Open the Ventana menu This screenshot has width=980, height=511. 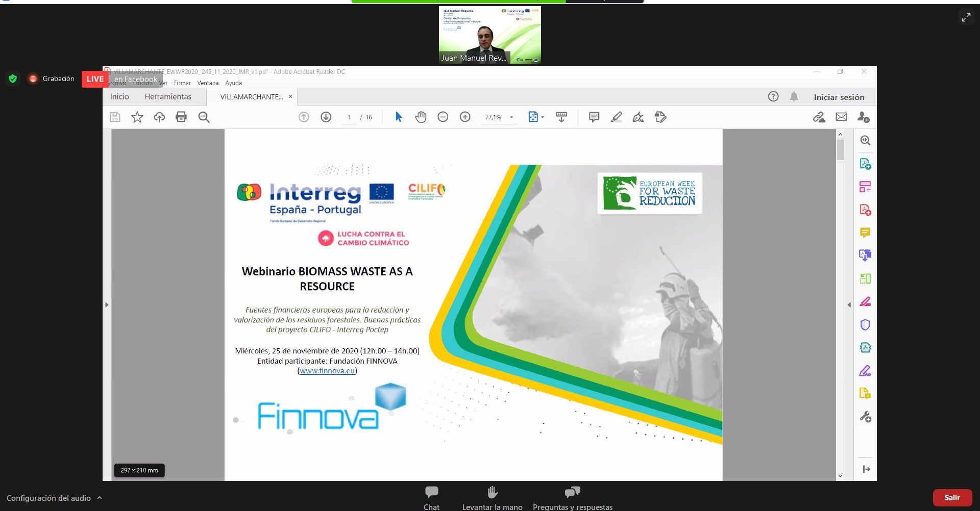pos(208,83)
